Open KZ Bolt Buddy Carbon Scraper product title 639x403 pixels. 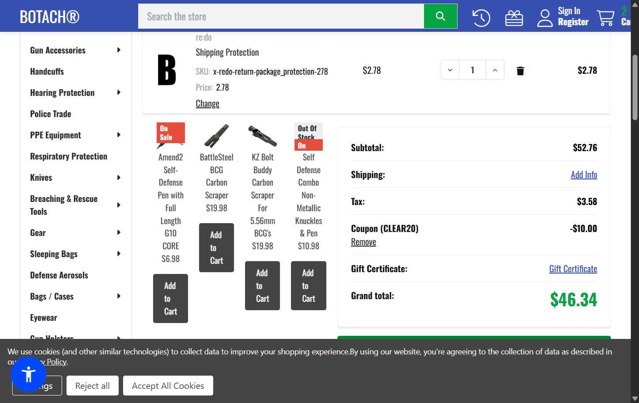[x=262, y=195]
